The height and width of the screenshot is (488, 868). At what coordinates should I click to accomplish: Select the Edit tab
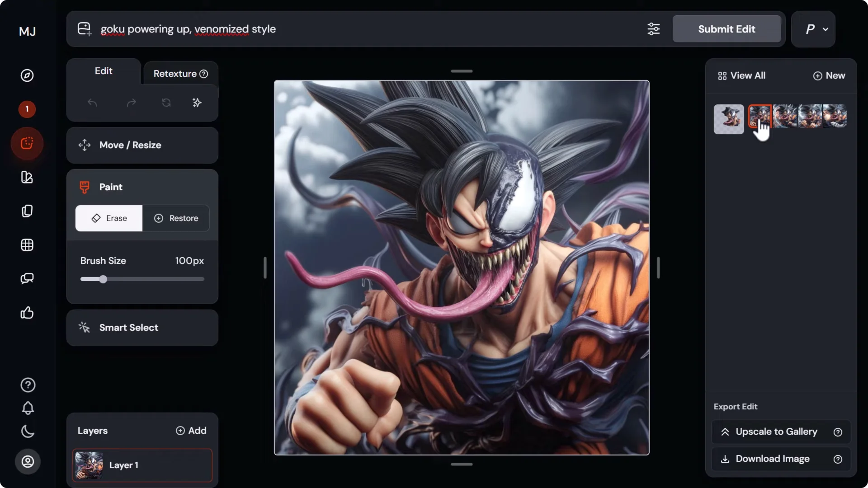103,71
